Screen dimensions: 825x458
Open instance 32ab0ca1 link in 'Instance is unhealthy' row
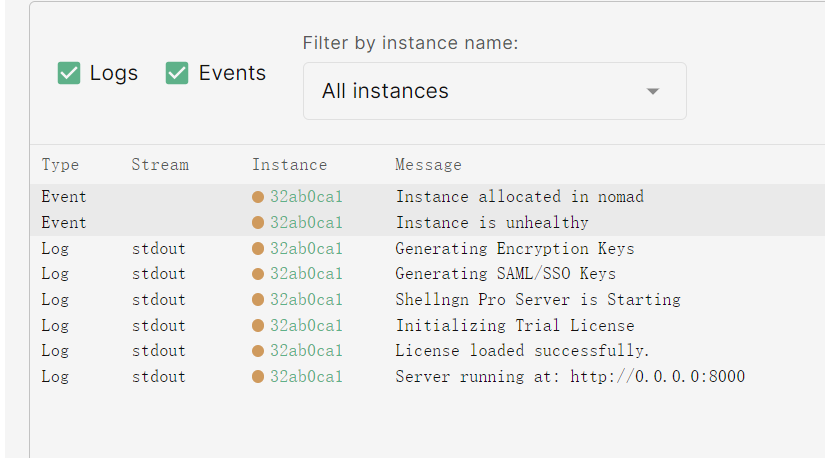pyautogui.click(x=306, y=223)
